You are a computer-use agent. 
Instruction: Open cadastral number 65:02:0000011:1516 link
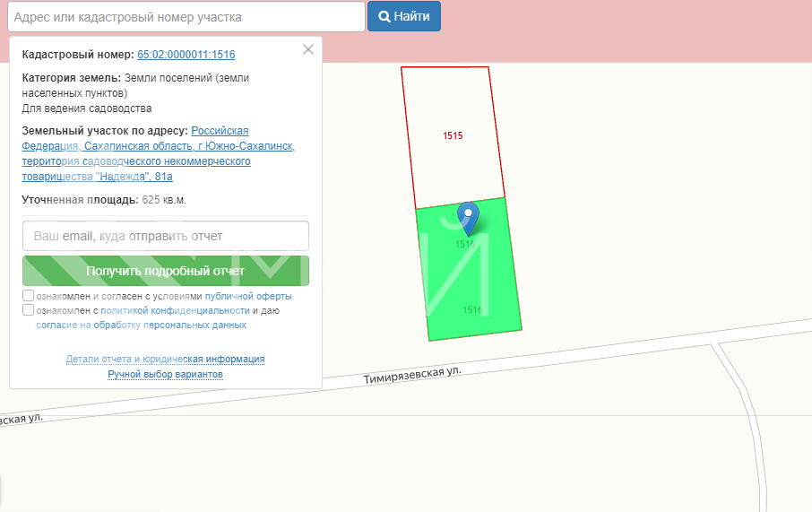(186, 55)
